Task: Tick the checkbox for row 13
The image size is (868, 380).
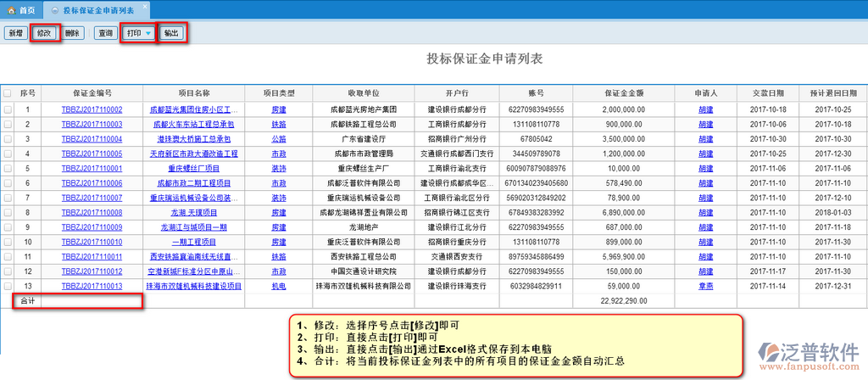Action: 8,286
